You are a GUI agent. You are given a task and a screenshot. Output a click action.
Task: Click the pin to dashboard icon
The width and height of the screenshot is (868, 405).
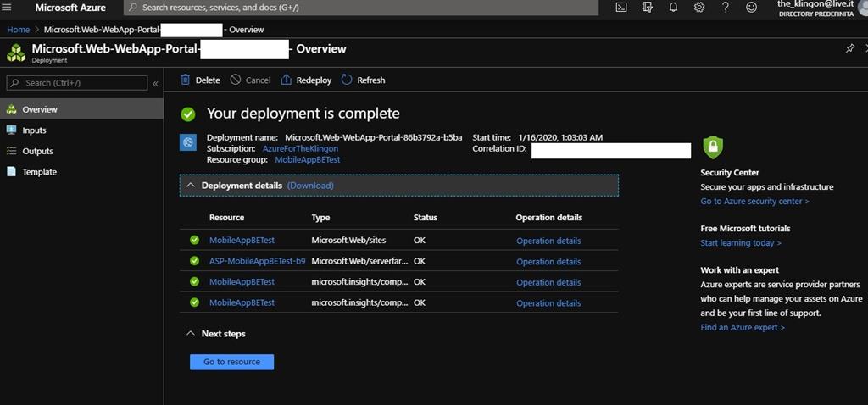point(849,48)
